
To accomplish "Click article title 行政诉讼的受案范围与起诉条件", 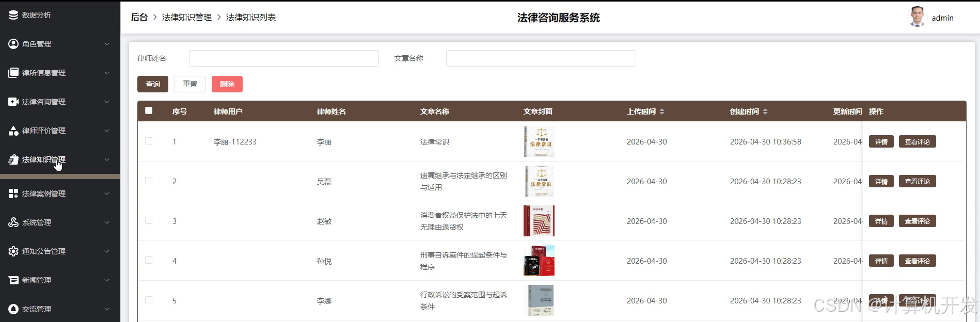I will [x=464, y=300].
